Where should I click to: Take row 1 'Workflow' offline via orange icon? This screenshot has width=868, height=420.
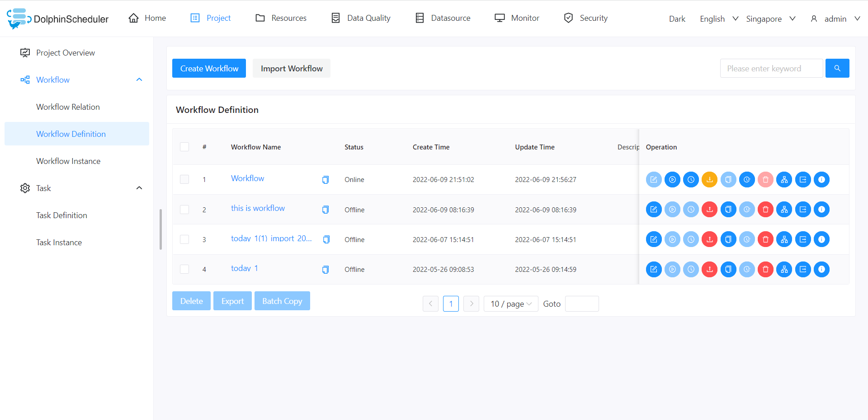click(709, 180)
